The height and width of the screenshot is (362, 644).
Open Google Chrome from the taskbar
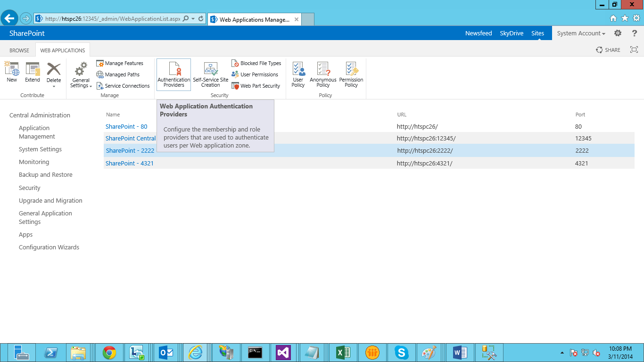(x=109, y=353)
